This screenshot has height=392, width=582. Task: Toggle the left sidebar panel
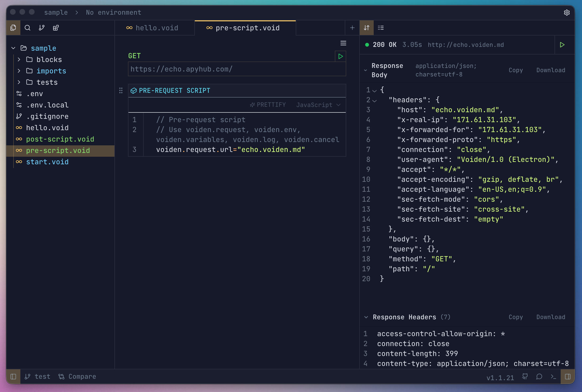pyautogui.click(x=13, y=377)
